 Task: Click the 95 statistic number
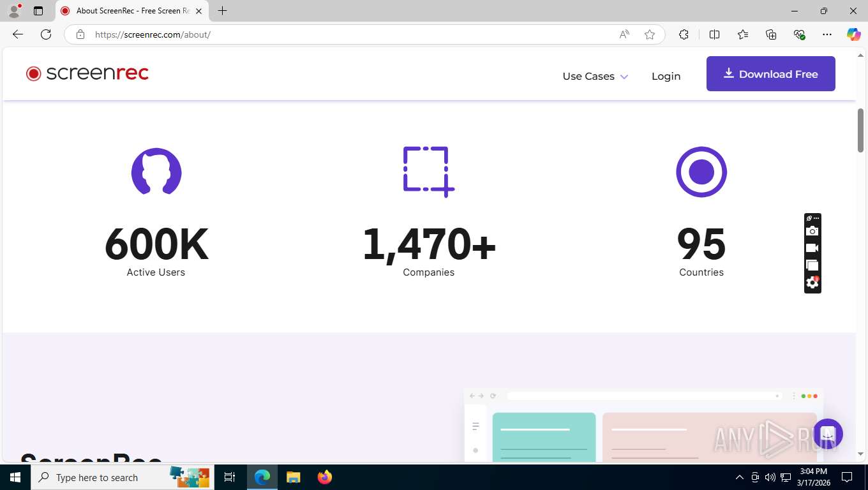pyautogui.click(x=701, y=244)
